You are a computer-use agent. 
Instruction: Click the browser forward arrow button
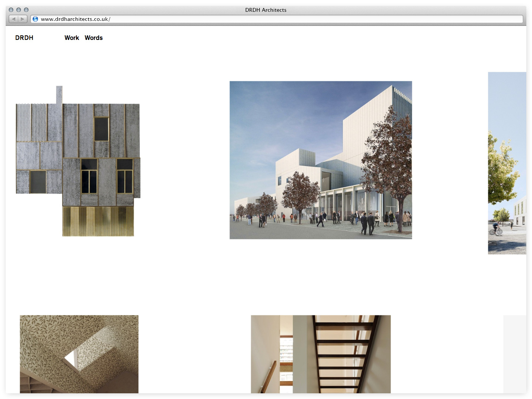[22, 19]
